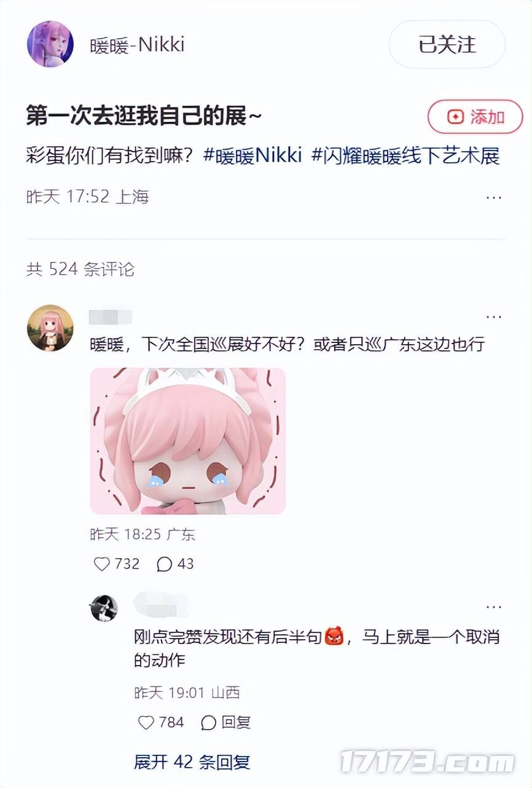Open the #闪耀暖暖线下艺术展 hashtag link
This screenshot has width=532, height=788.
coord(405,156)
